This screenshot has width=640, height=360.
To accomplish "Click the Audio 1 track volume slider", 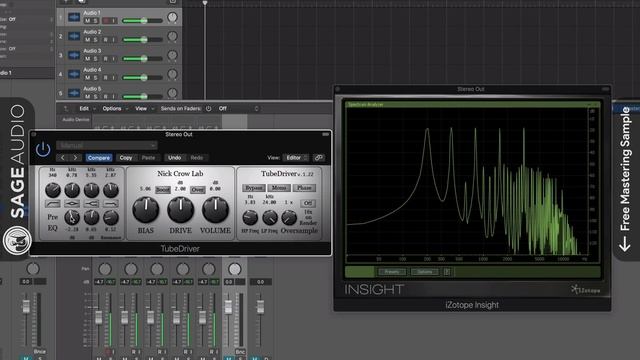I will 142,21.
